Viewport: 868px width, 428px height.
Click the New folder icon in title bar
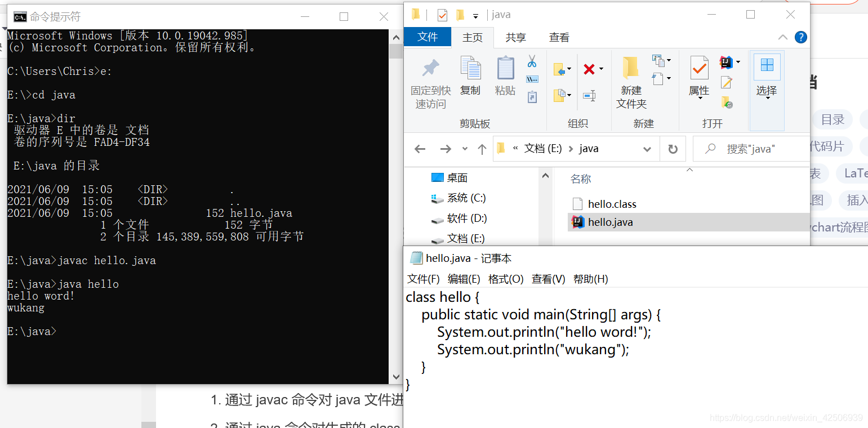pos(460,15)
